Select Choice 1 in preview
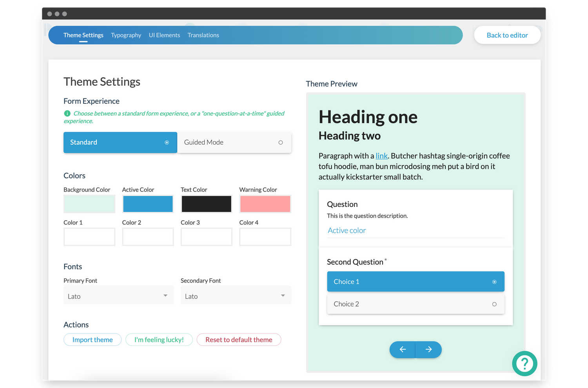Screen dimensions: 588x388 416,281
